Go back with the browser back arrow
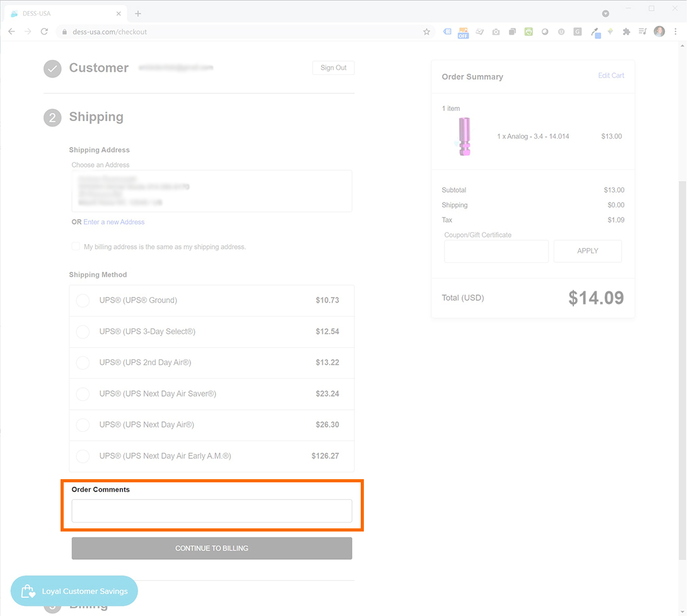The height and width of the screenshot is (616, 688). point(12,32)
